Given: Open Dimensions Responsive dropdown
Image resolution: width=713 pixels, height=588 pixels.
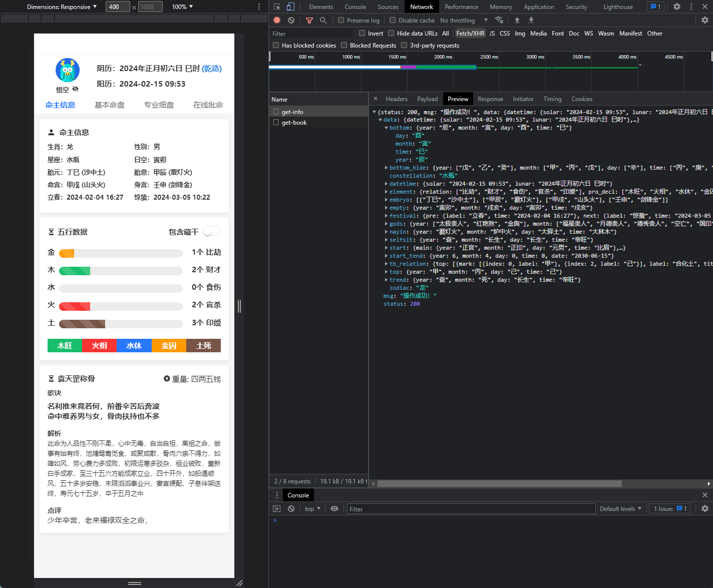Looking at the screenshot, I should tap(62, 7).
